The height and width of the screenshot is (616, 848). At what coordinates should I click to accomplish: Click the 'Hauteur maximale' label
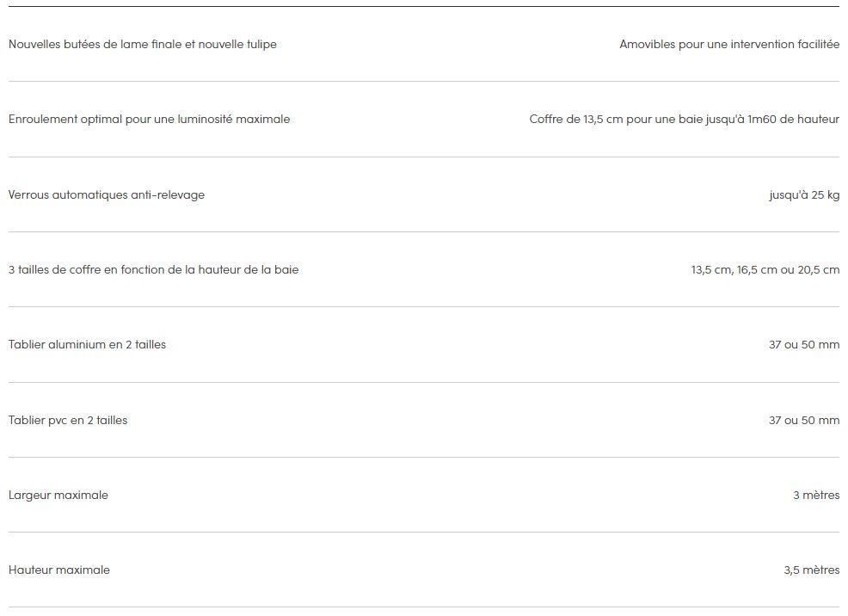(x=59, y=570)
